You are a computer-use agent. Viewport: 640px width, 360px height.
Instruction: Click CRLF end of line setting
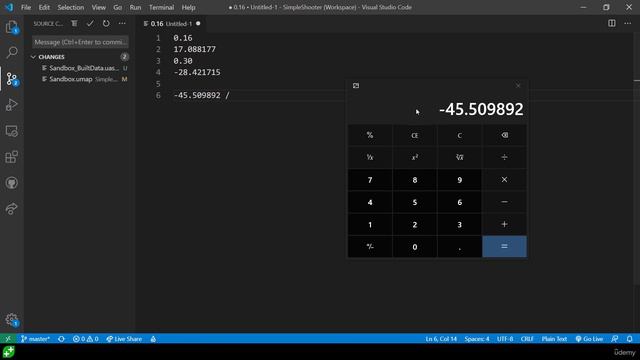527,339
